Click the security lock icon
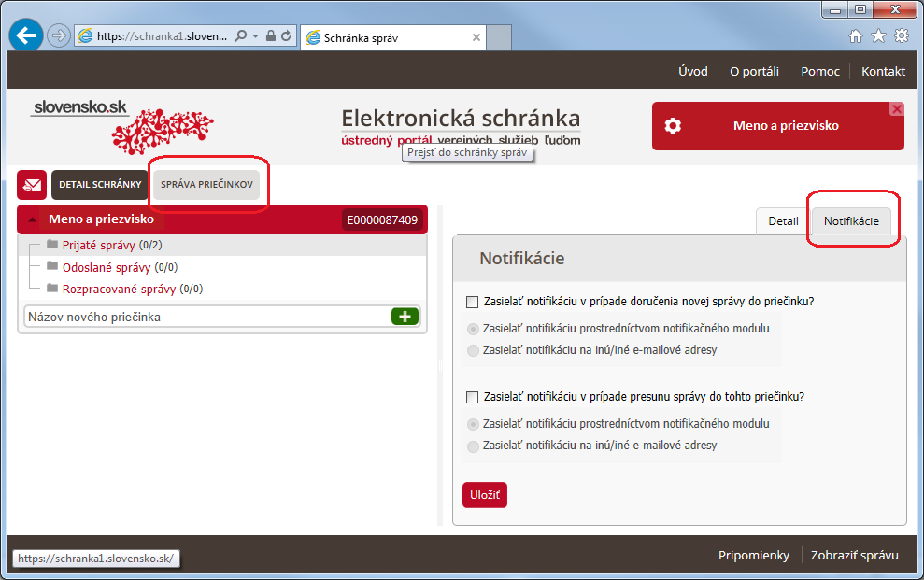Viewport: 924px width, 580px height. pos(271,35)
